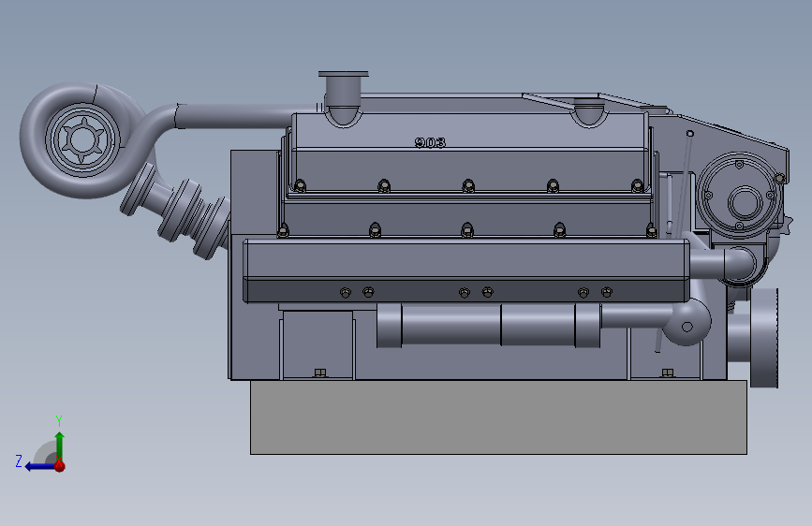
Task: Select the spherical elbow joint on the lower pipe
Action: [687, 322]
